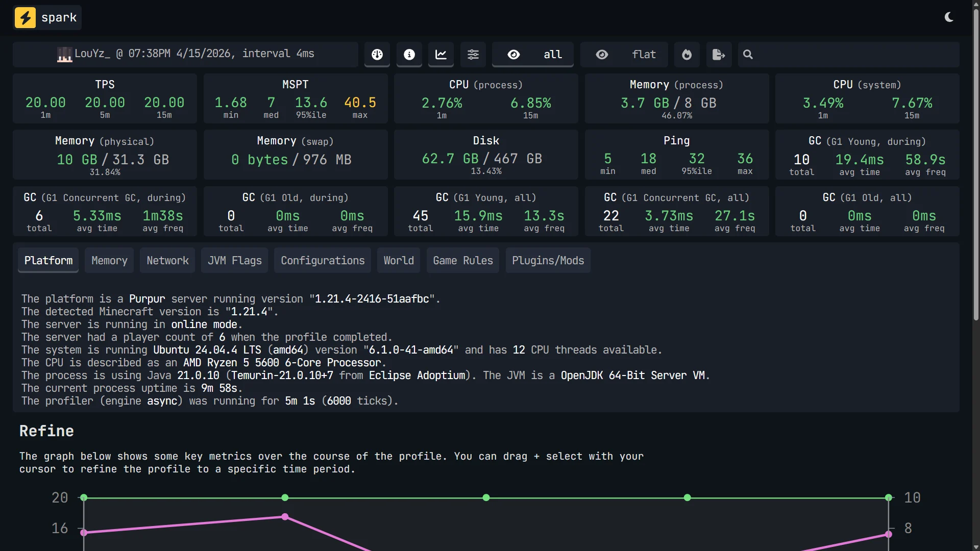Viewport: 980px width, 551px height.
Task: Click the Ubuntu 24.04.4 LTS text
Action: click(207, 350)
